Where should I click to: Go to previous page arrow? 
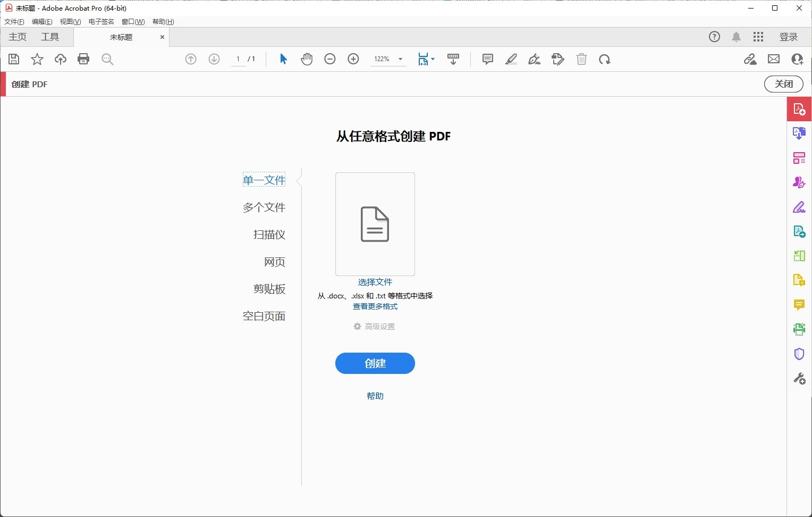[191, 59]
